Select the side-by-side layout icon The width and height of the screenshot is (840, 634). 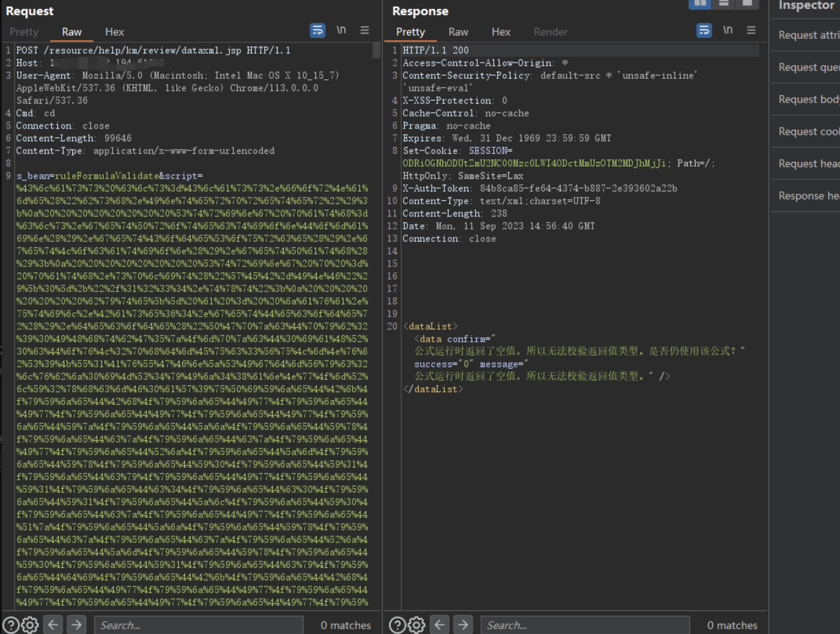click(x=700, y=4)
